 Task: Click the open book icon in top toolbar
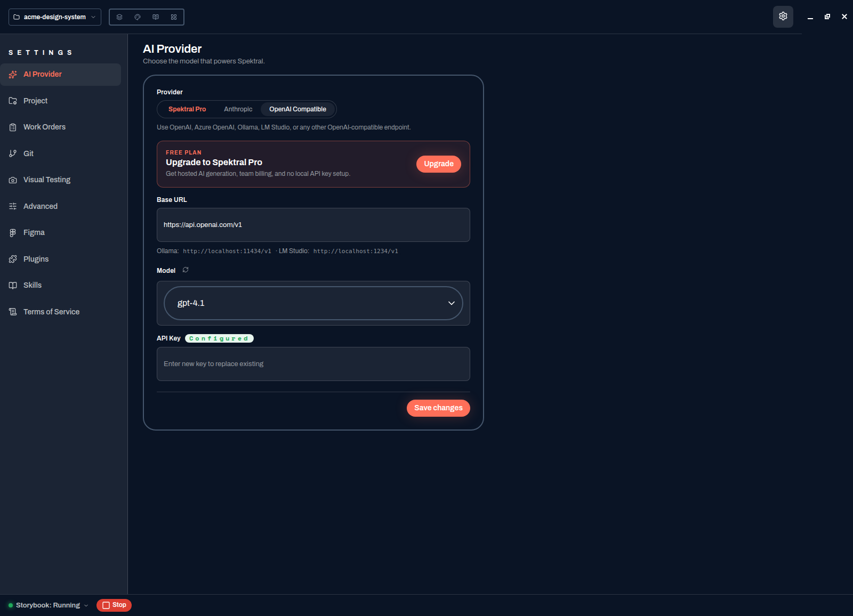(x=156, y=17)
